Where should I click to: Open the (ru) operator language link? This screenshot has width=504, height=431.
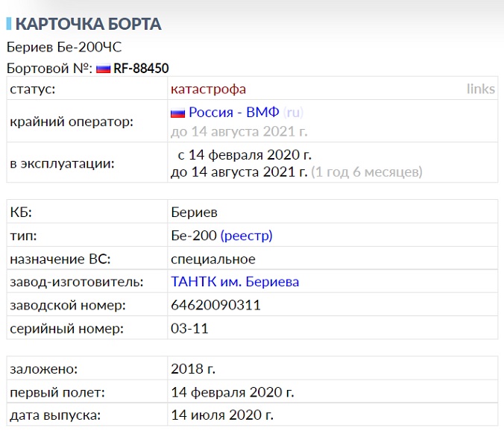[293, 113]
